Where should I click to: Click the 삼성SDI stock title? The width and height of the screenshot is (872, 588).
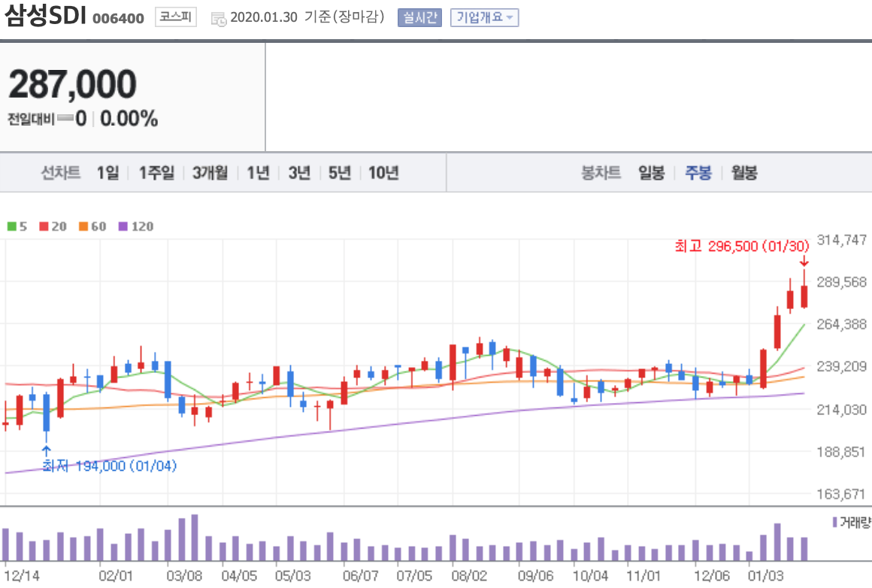[46, 15]
